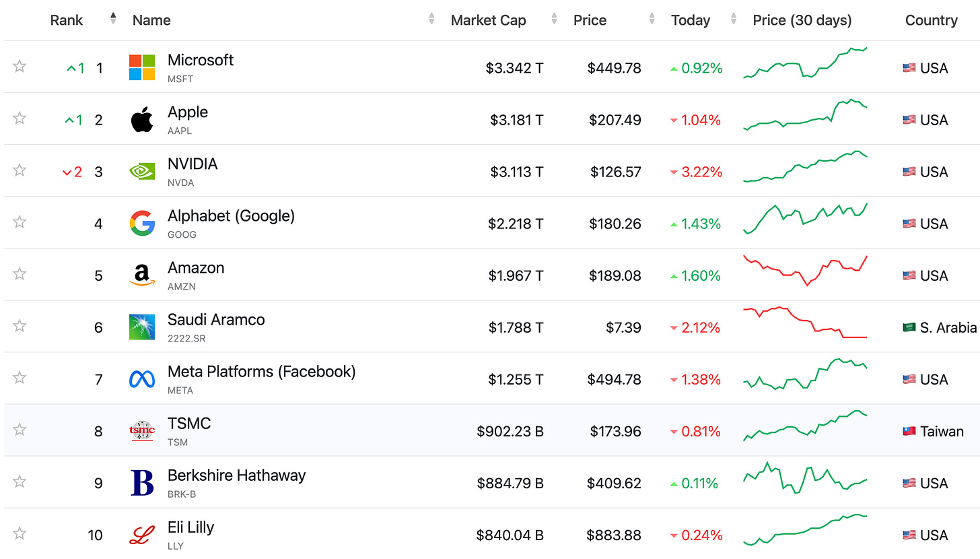Star Meta Platforms as favorite

20,377
